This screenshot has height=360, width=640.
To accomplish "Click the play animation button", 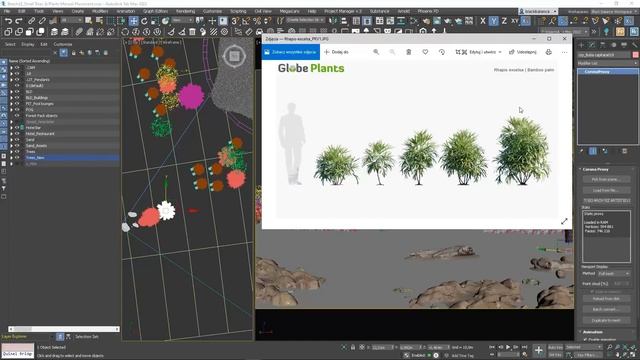I will tap(508, 347).
